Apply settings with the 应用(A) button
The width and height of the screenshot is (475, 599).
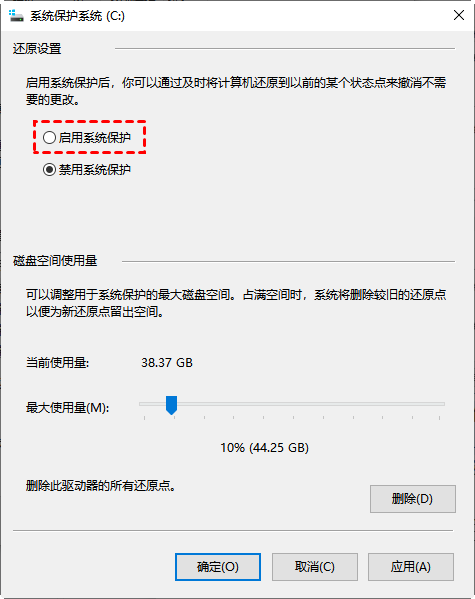point(411,567)
